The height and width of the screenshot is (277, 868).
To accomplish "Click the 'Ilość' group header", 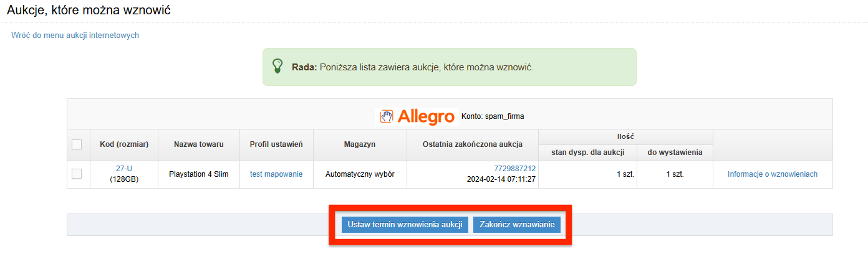I will point(625,136).
